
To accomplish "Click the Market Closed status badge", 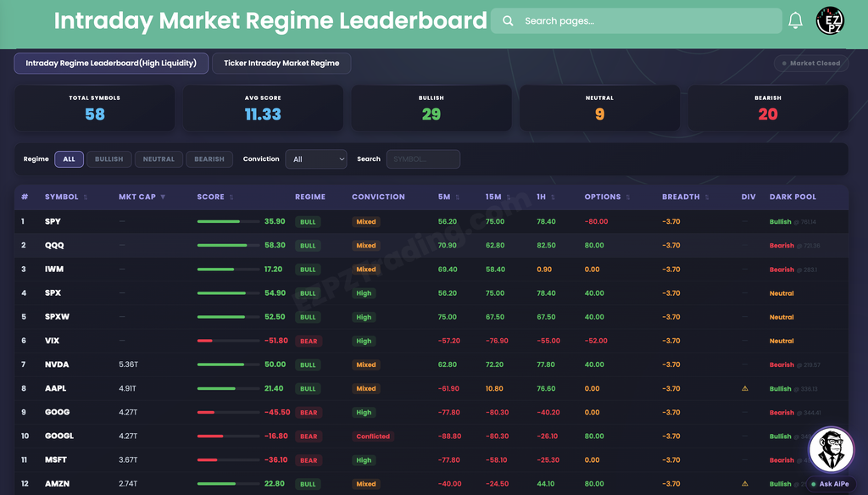I will [811, 63].
